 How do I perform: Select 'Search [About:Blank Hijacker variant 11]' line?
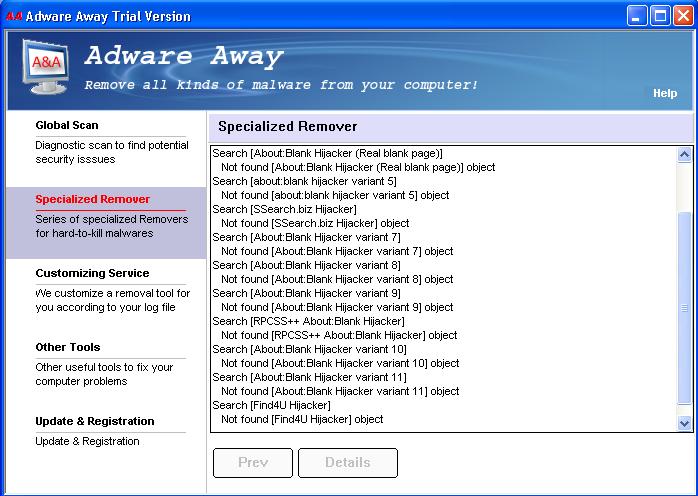[x=309, y=377]
